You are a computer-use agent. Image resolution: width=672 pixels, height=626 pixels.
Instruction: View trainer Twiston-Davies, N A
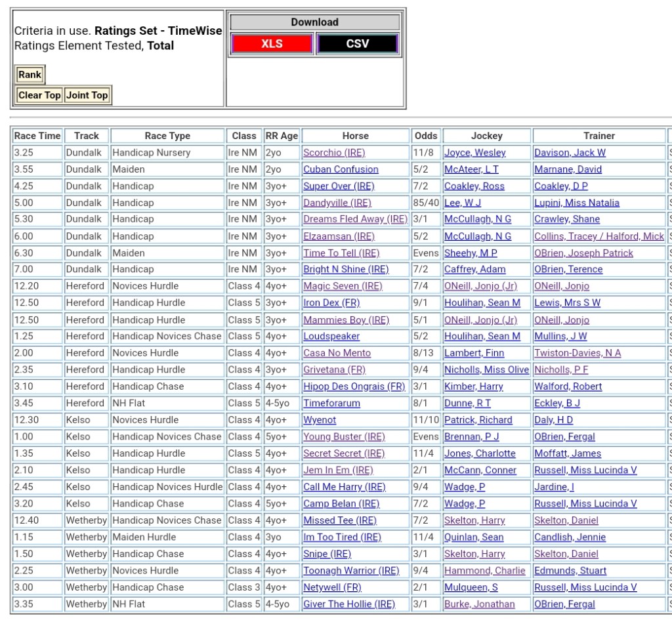pos(577,353)
